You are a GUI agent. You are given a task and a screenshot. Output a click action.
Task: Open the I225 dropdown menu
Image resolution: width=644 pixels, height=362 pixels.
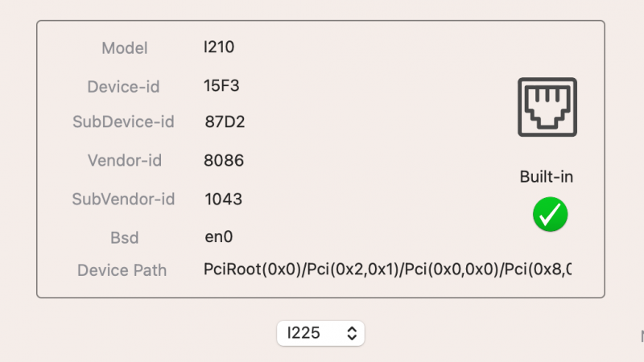click(x=320, y=333)
